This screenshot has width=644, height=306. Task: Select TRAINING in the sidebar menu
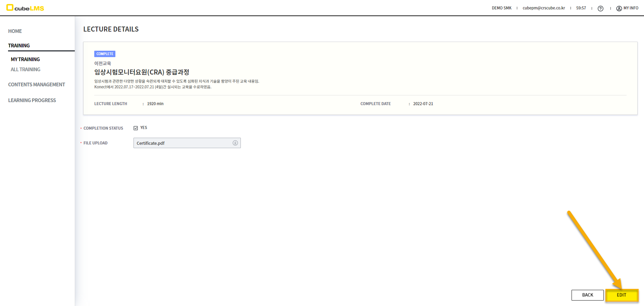coord(19,46)
